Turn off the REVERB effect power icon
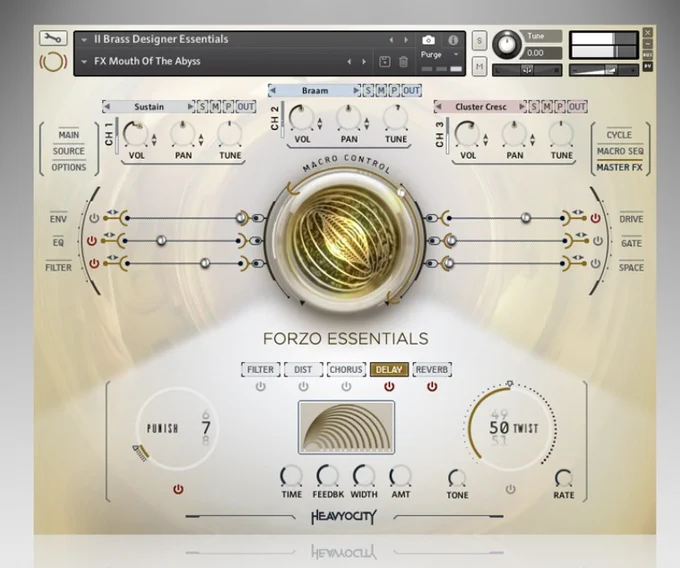 pyautogui.click(x=432, y=386)
